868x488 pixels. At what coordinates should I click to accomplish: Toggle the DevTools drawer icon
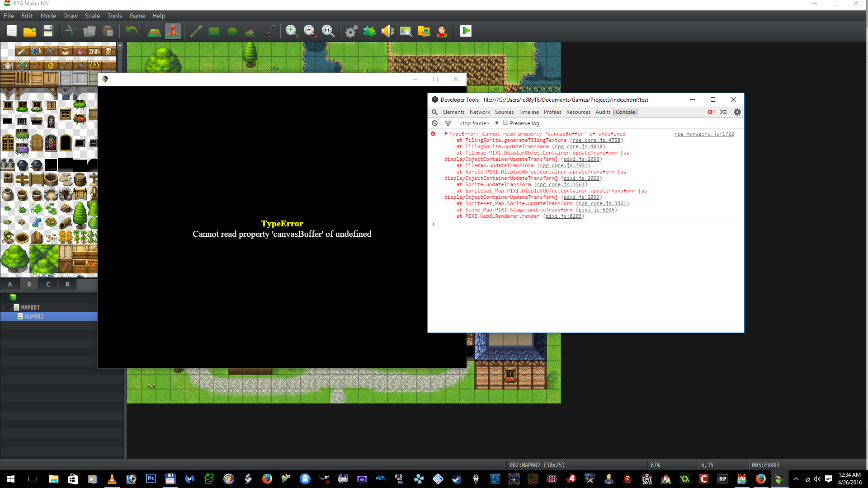(x=723, y=112)
